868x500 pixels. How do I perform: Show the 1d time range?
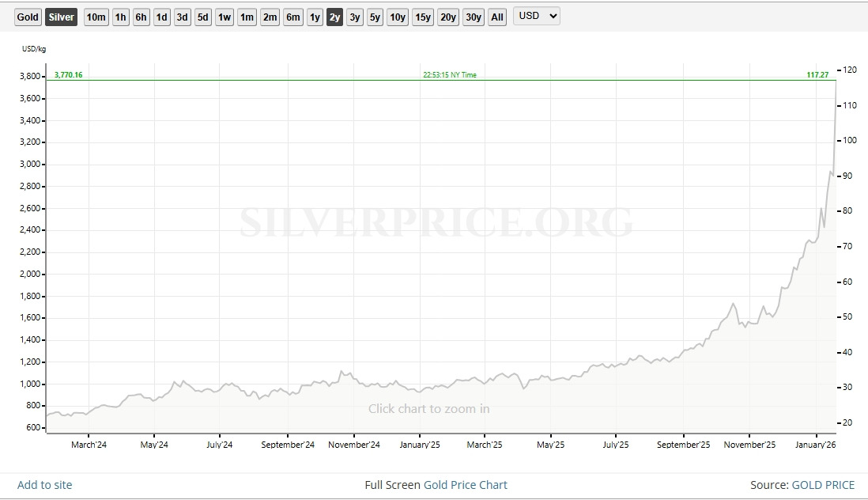point(161,17)
